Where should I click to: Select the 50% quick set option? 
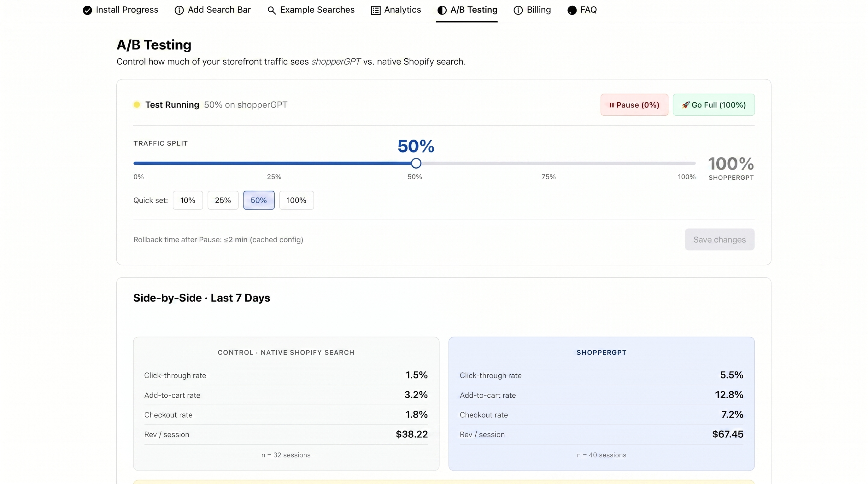tap(259, 200)
